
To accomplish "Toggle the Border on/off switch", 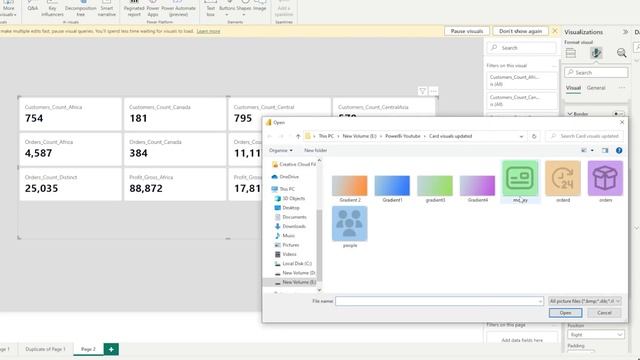I will tap(618, 114).
